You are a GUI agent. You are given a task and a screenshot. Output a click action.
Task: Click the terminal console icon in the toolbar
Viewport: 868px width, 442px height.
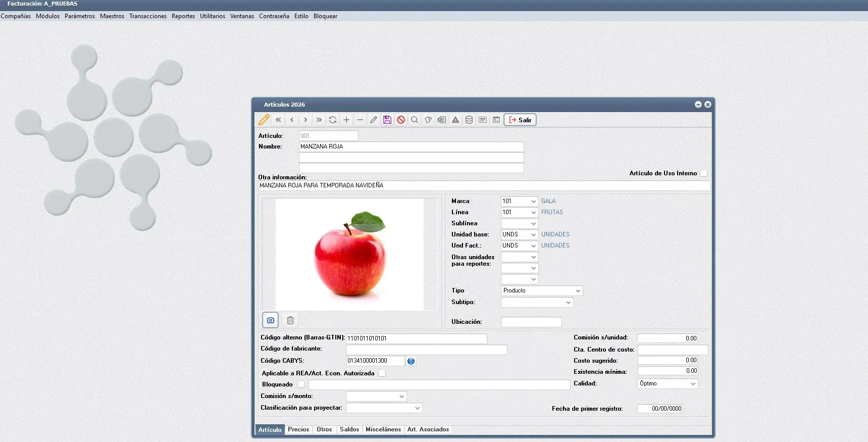click(496, 120)
